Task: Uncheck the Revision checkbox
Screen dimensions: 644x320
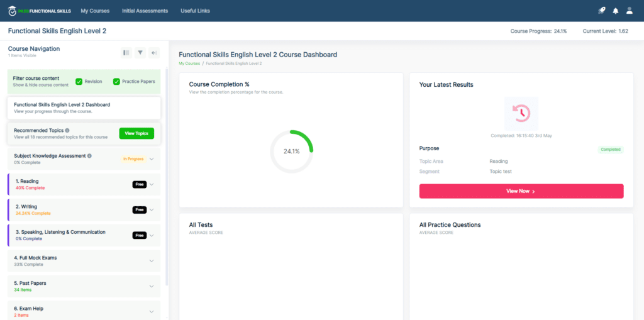Action: tap(79, 82)
